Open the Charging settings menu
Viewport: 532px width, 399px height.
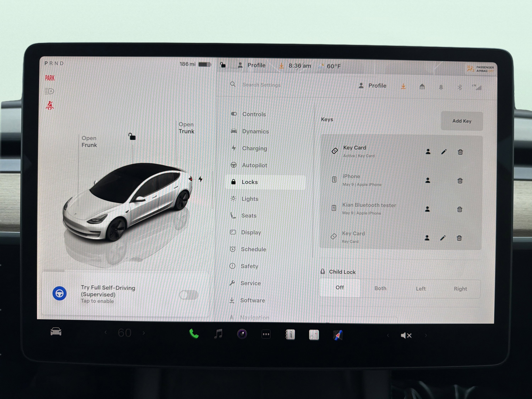pyautogui.click(x=265, y=148)
